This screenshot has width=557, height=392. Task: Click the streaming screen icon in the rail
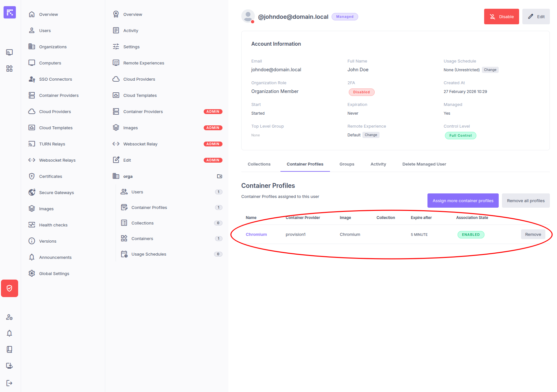pos(9,52)
